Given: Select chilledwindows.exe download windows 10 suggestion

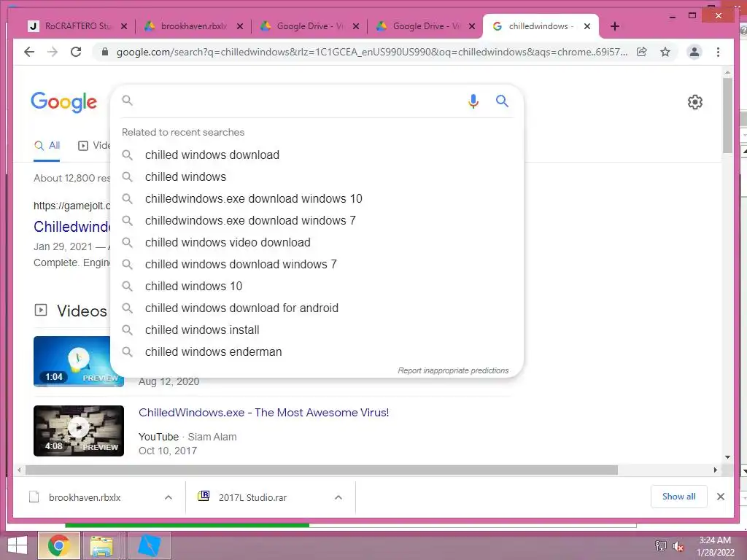Looking at the screenshot, I should coord(317,198).
